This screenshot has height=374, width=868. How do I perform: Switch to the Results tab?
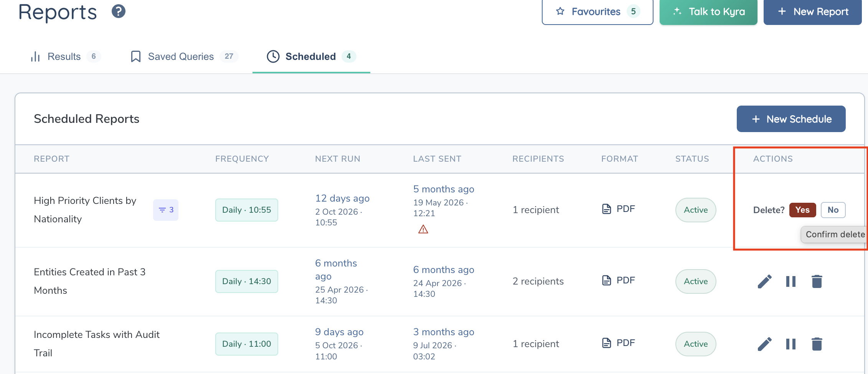[65, 56]
